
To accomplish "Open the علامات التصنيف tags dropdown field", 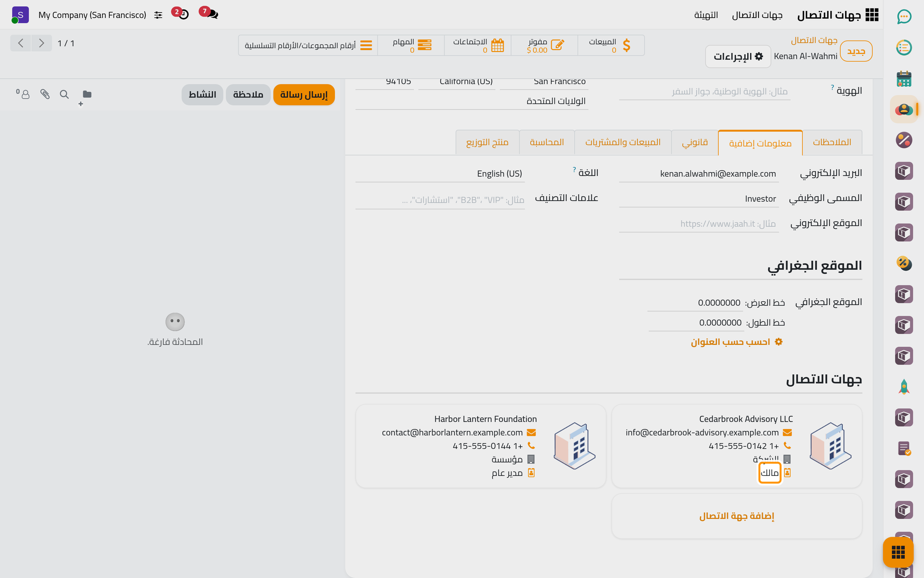I will click(x=440, y=200).
